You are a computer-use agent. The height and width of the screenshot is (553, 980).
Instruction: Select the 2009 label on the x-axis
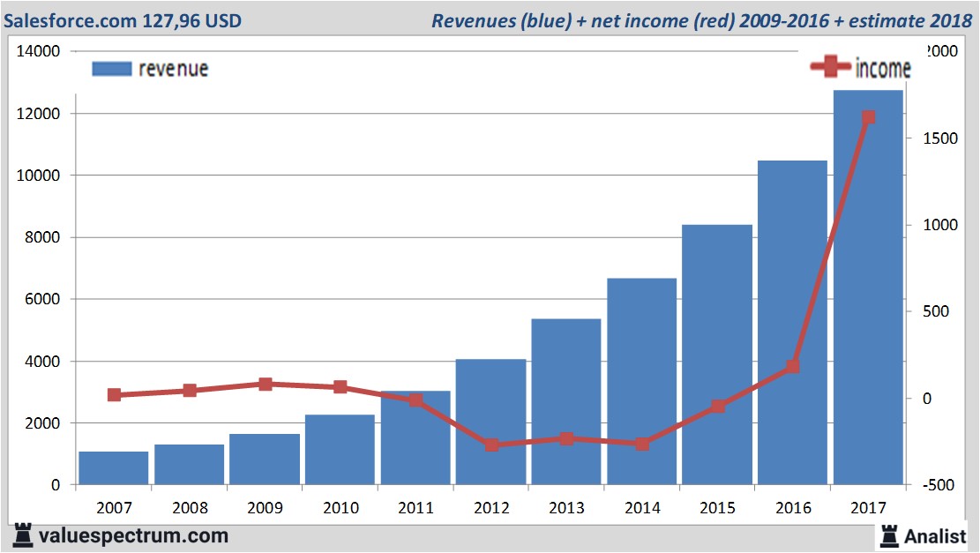point(265,507)
